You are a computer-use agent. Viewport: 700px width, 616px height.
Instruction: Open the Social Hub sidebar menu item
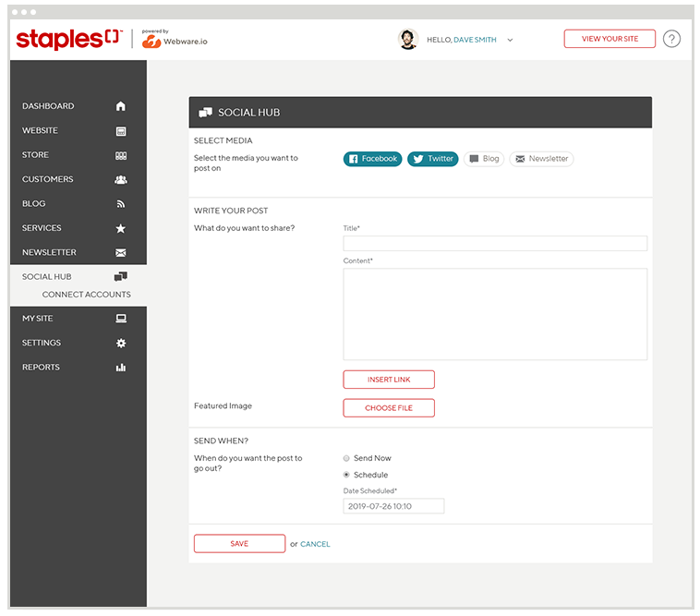pyautogui.click(x=47, y=277)
